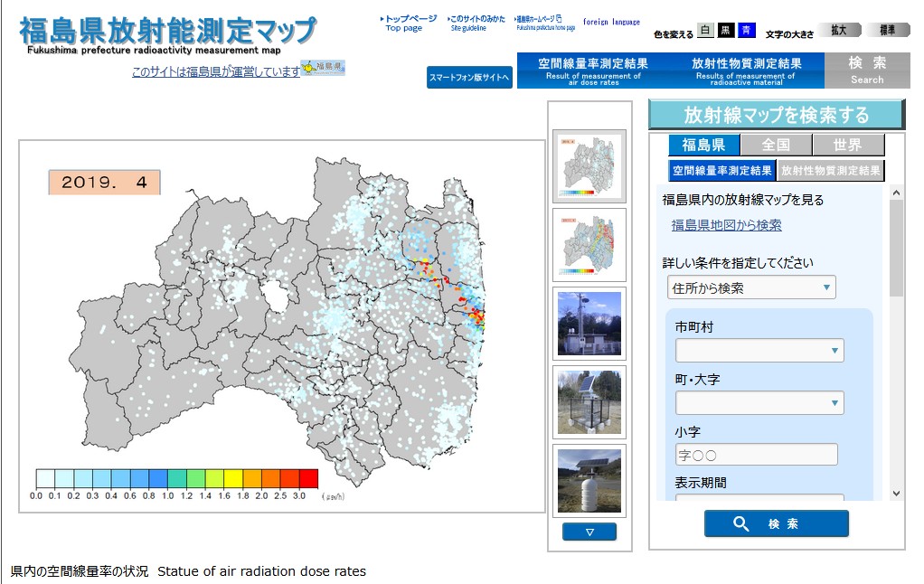Click scroll-up arrow of search panel
Image resolution: width=924 pixels, height=584 pixels.
tap(896, 193)
